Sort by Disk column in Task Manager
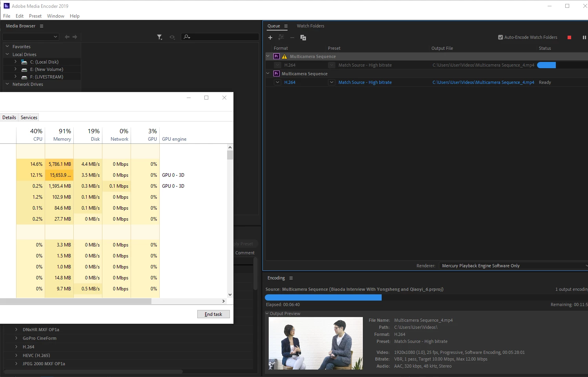Screen dimensions: 588x377 click(88, 134)
